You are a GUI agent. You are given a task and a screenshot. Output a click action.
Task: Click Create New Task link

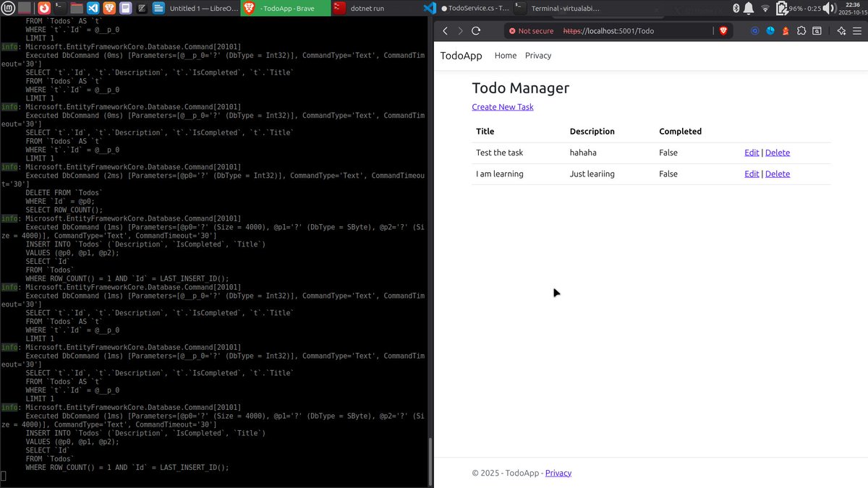pos(503,107)
